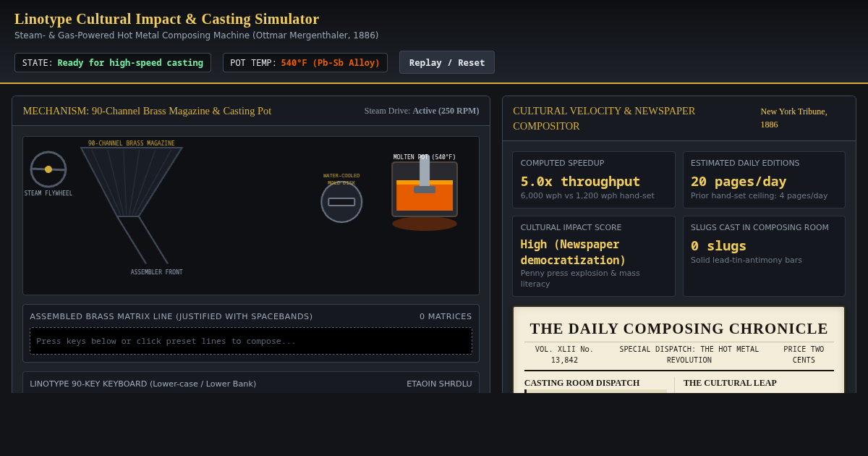Click the '0 MATRICES' count label
This screenshot has width=868, height=456.
[446, 316]
